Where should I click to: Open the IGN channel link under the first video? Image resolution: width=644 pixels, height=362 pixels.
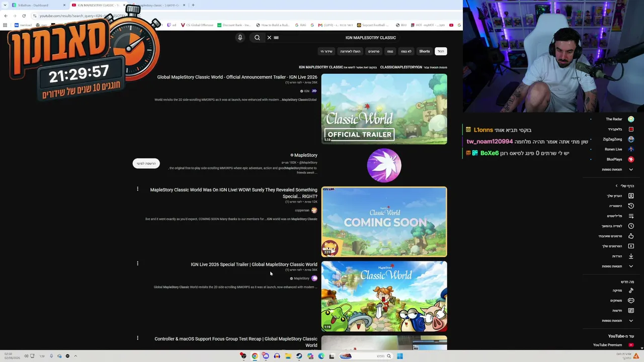(306, 91)
